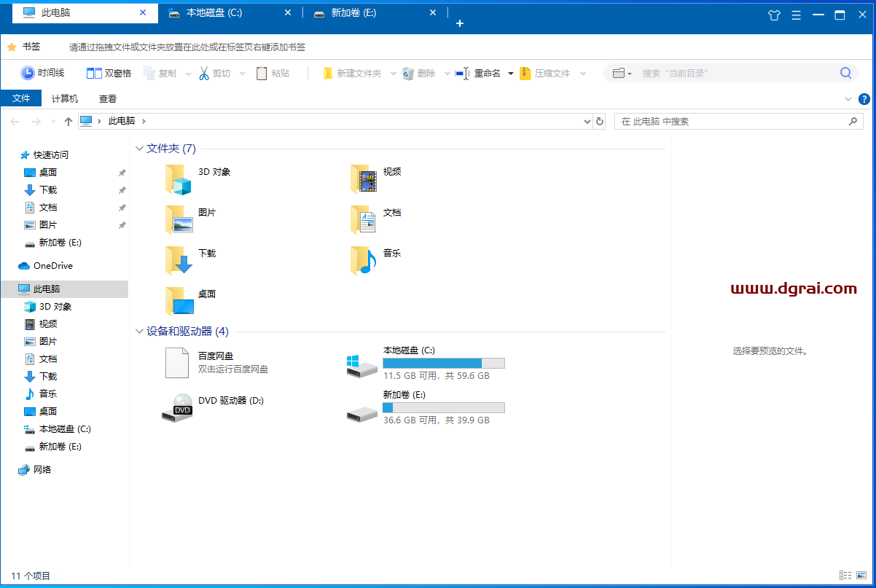Image resolution: width=876 pixels, height=588 pixels.
Task: Open the 文件 ribbon menu
Action: pos(21,98)
